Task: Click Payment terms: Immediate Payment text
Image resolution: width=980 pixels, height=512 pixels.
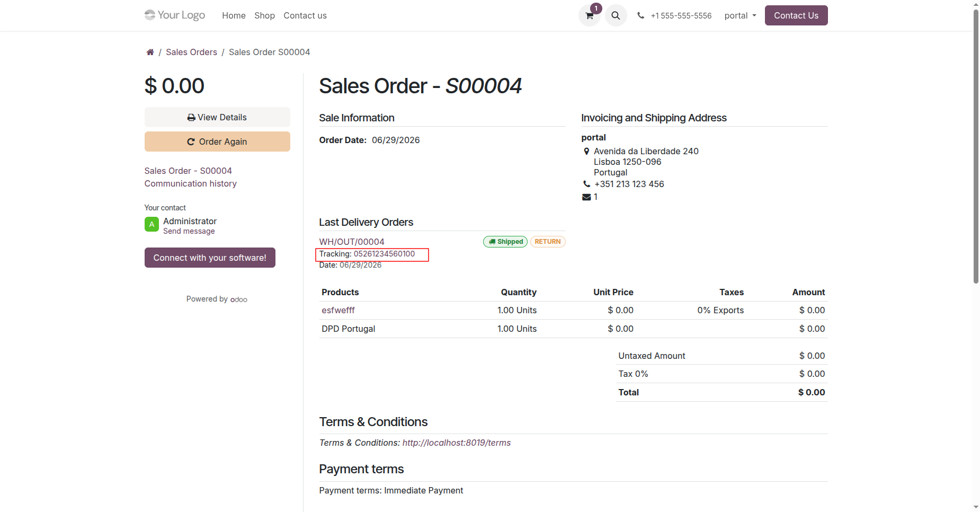Action: point(391,490)
